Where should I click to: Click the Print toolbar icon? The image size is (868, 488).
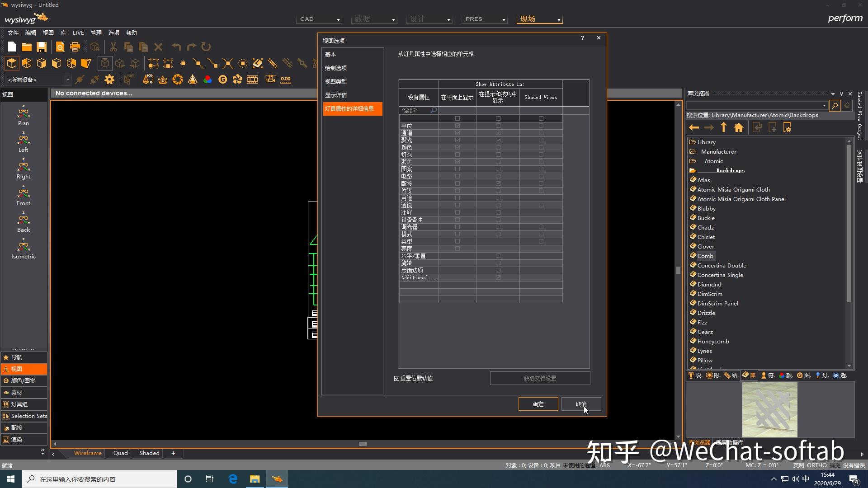point(75,47)
